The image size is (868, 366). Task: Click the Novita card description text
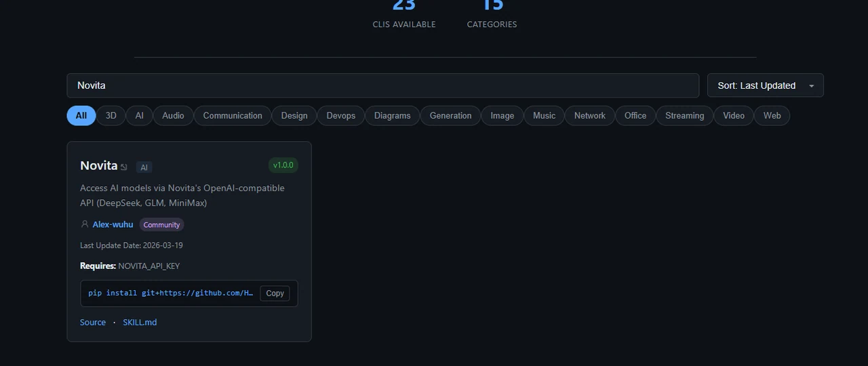coord(182,195)
